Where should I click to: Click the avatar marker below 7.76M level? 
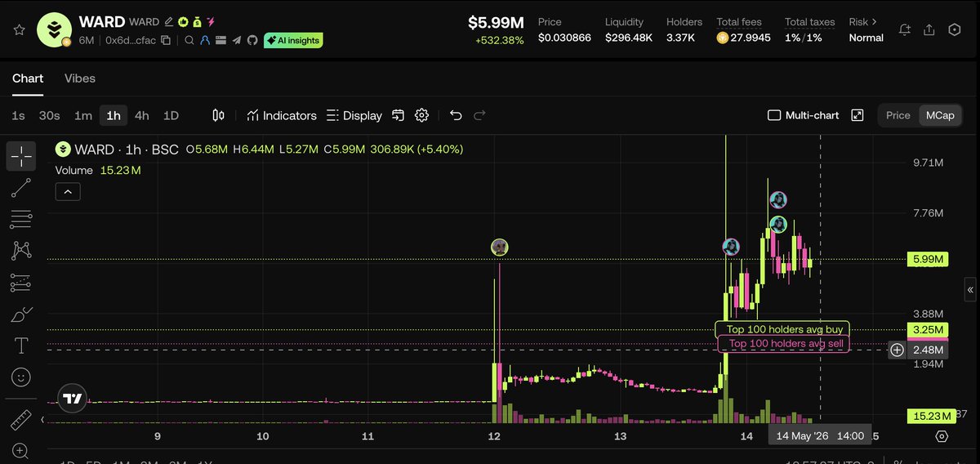coord(778,223)
